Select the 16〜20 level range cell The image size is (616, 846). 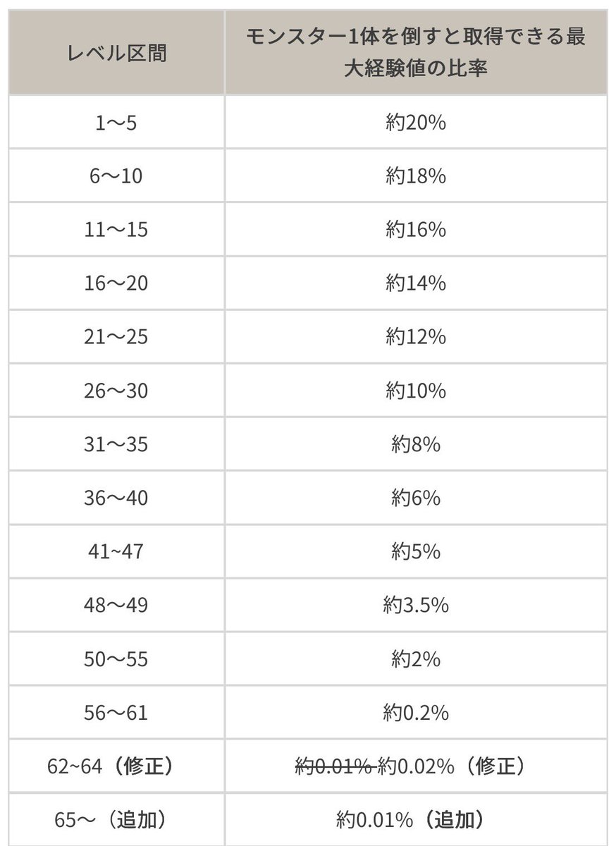coord(117,283)
